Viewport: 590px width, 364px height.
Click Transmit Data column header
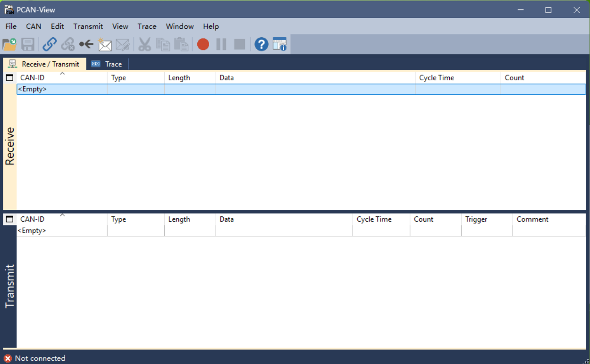[285, 219]
